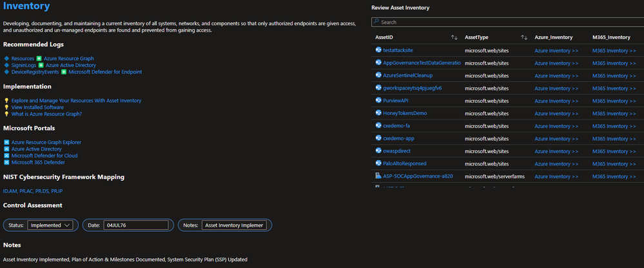
Task: Click the M365_Inventory column header
Action: point(611,37)
